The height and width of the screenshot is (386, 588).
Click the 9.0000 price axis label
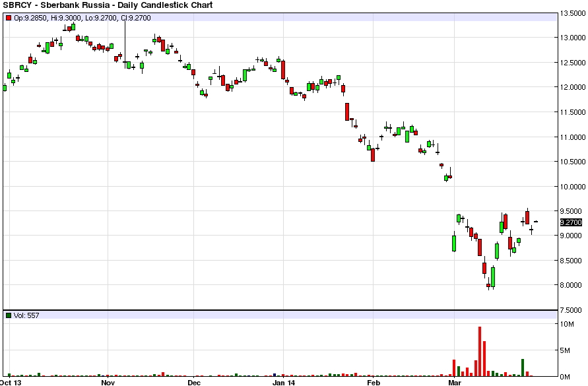click(572, 236)
